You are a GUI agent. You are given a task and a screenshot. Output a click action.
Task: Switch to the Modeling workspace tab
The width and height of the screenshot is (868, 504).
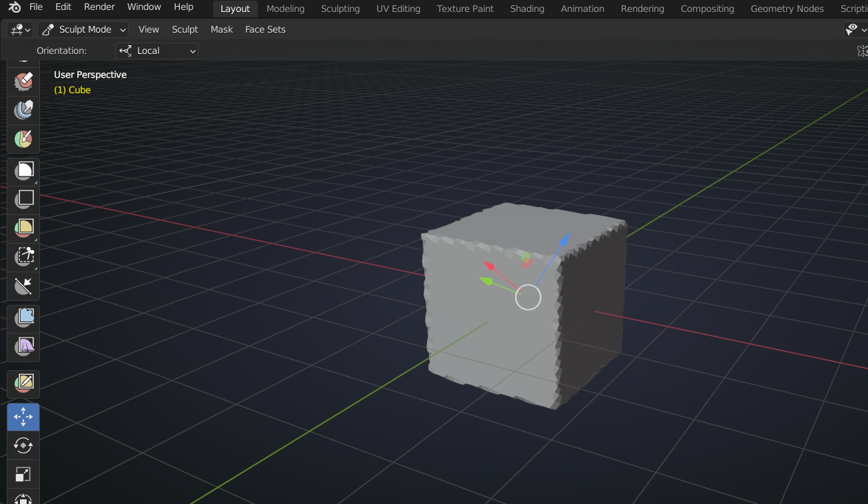coord(285,9)
